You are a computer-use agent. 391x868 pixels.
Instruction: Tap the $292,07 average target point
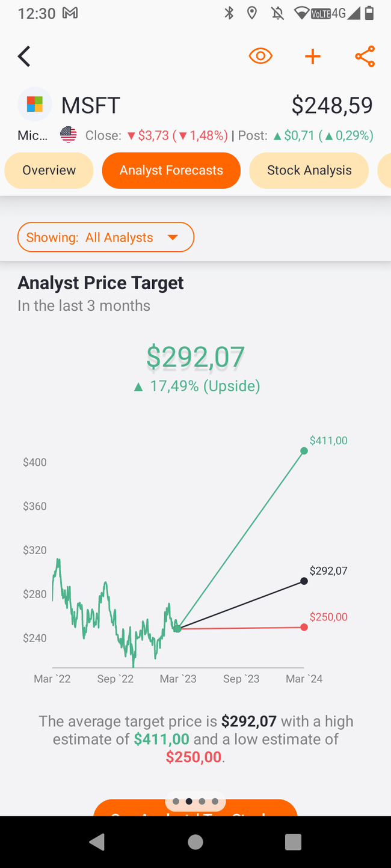coord(304,581)
